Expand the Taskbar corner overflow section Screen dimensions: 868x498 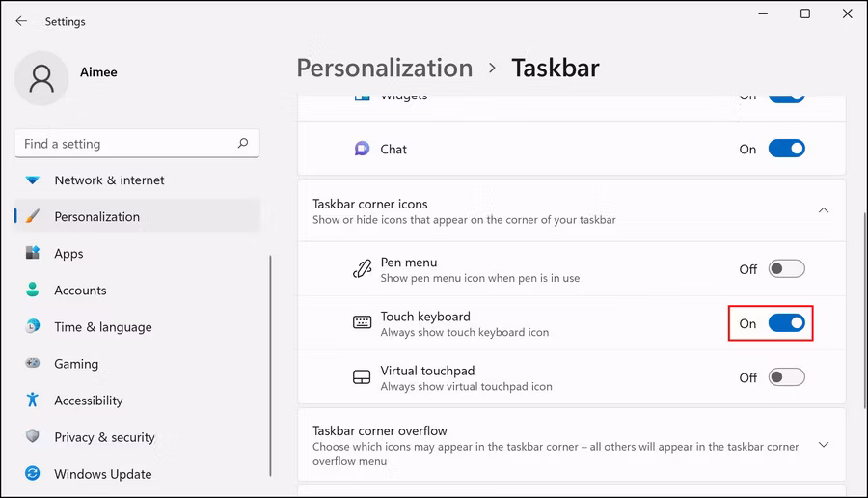(824, 445)
